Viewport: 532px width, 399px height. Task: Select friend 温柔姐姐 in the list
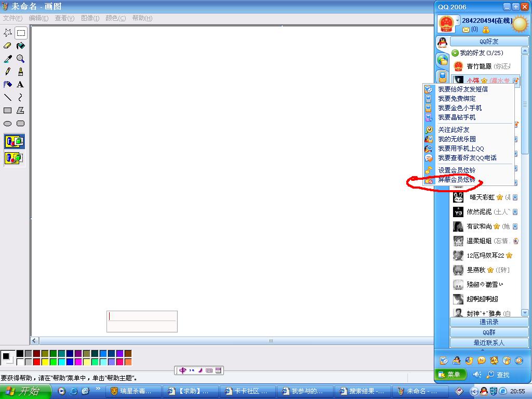(x=486, y=241)
